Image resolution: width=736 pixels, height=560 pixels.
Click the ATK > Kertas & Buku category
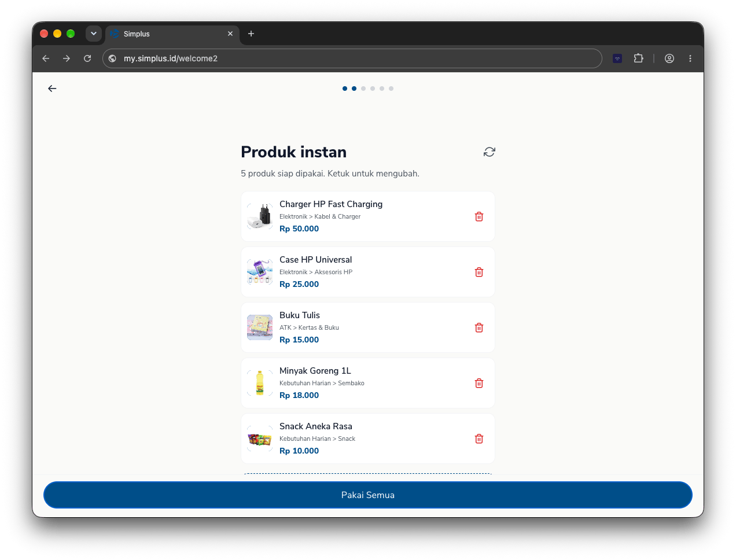click(309, 327)
